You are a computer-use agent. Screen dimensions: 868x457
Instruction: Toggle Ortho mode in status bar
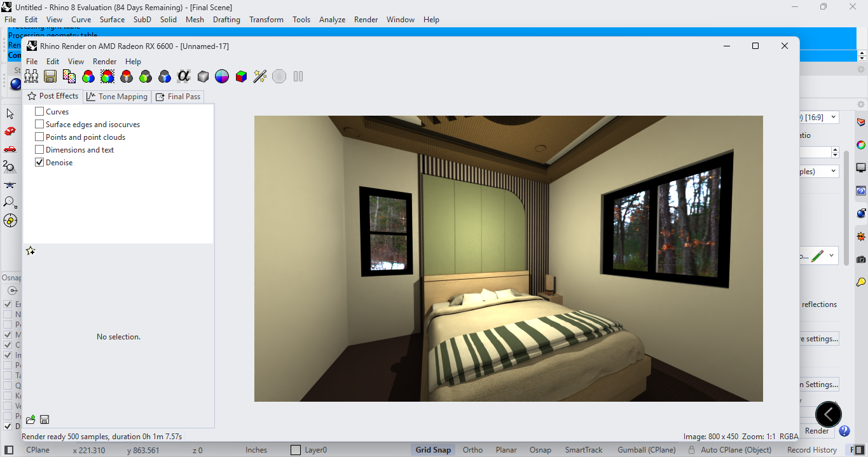pyautogui.click(x=472, y=450)
